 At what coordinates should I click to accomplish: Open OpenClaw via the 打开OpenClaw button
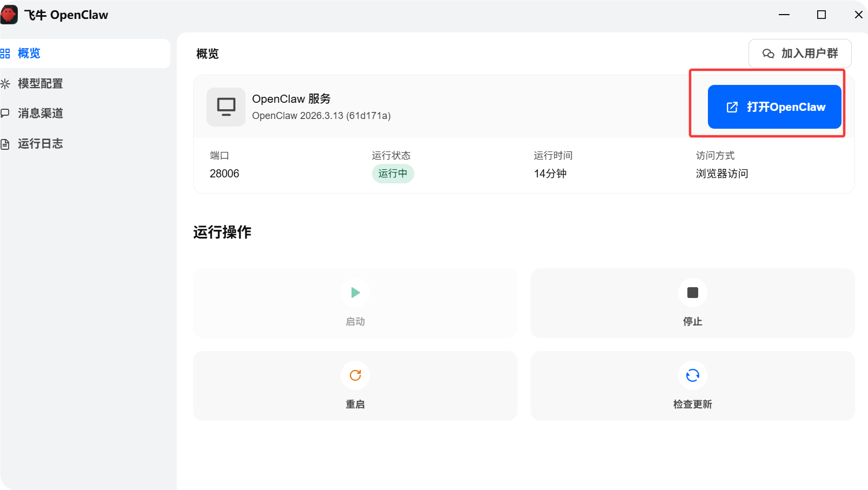point(774,107)
